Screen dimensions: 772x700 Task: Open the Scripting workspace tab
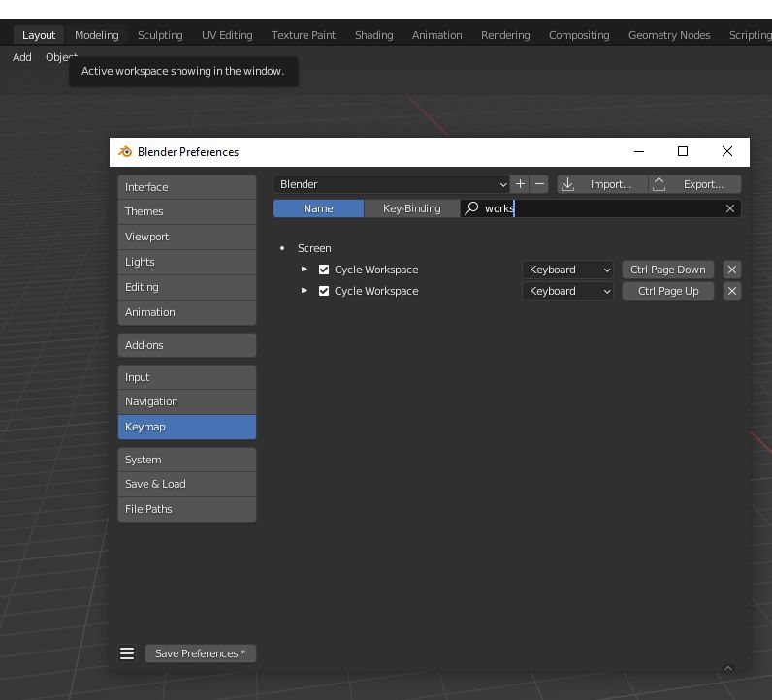point(749,35)
